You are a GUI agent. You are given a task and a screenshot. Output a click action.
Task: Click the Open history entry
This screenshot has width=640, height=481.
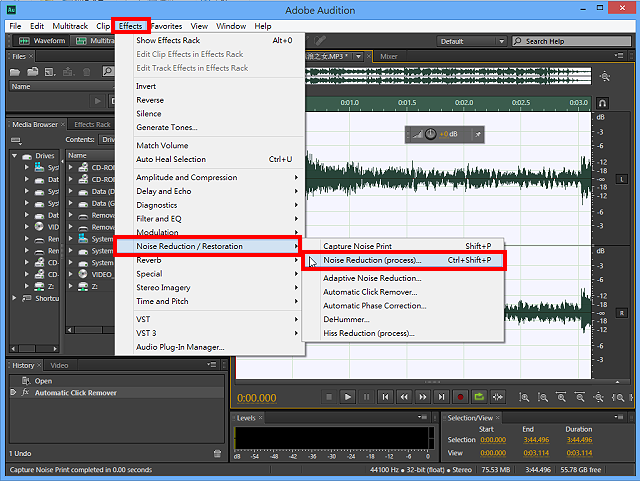pos(117,381)
